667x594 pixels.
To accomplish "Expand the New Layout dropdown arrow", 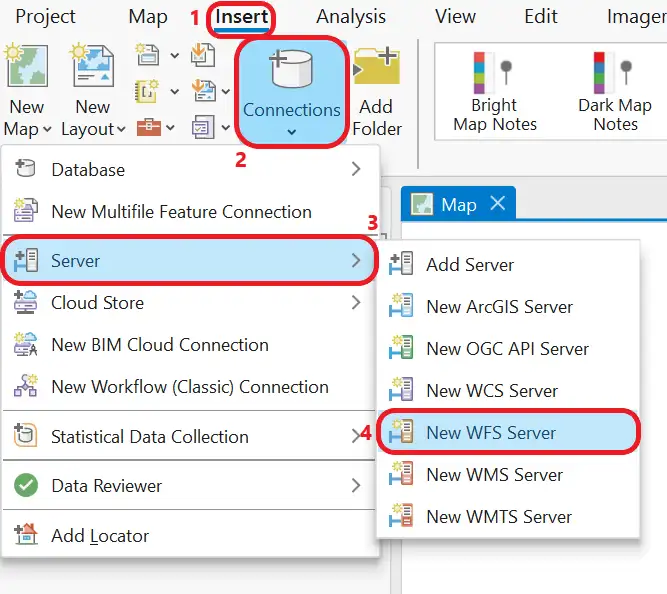I will 121,130.
